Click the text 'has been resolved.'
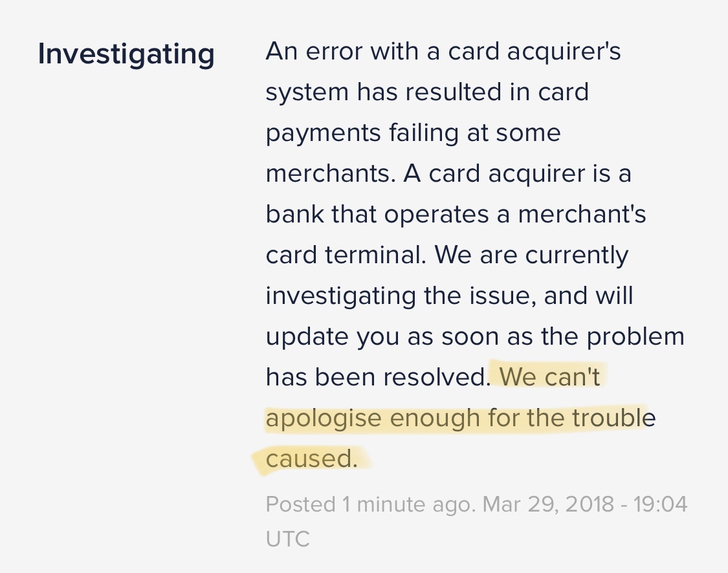Image resolution: width=728 pixels, height=573 pixels. click(x=378, y=376)
